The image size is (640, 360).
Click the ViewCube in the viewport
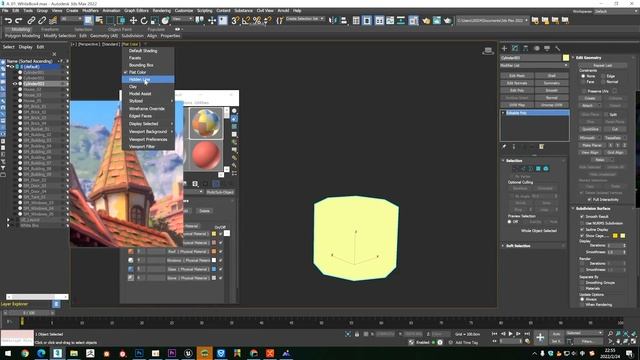[488, 51]
